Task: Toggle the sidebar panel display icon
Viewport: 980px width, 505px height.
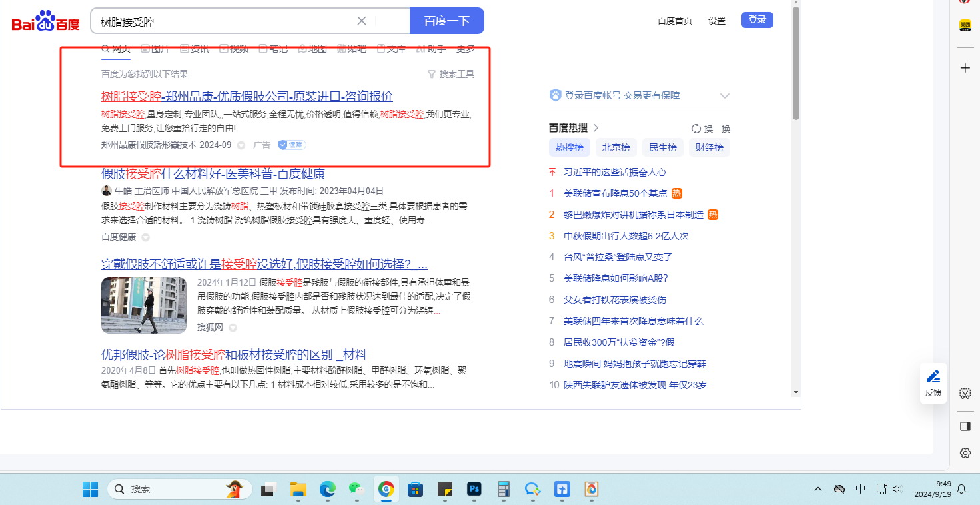Action: coord(965,426)
